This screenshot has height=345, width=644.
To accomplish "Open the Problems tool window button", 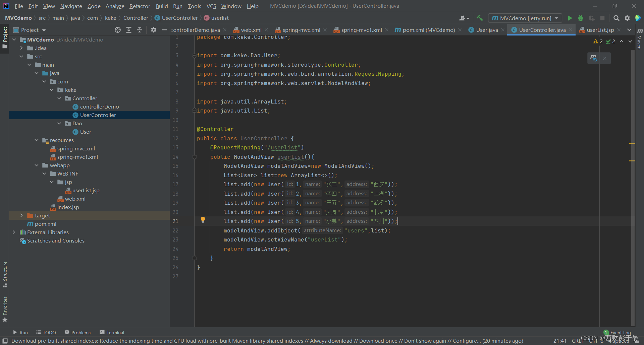I will [78, 333].
